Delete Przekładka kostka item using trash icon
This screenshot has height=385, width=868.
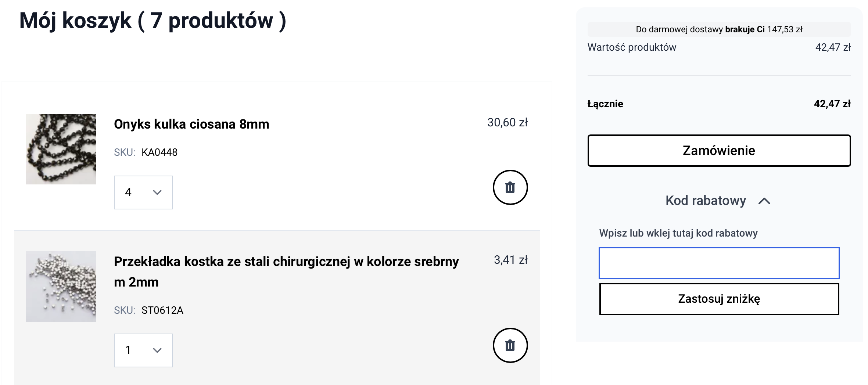click(x=510, y=345)
